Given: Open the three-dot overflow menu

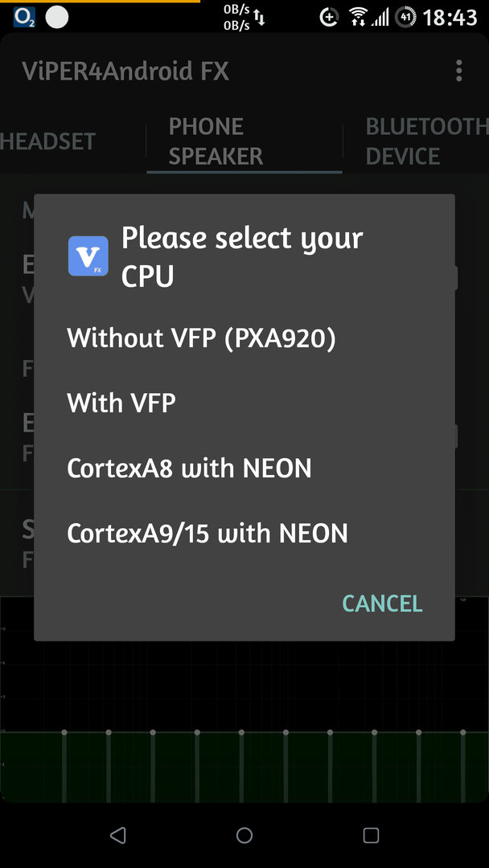Looking at the screenshot, I should coord(458,71).
